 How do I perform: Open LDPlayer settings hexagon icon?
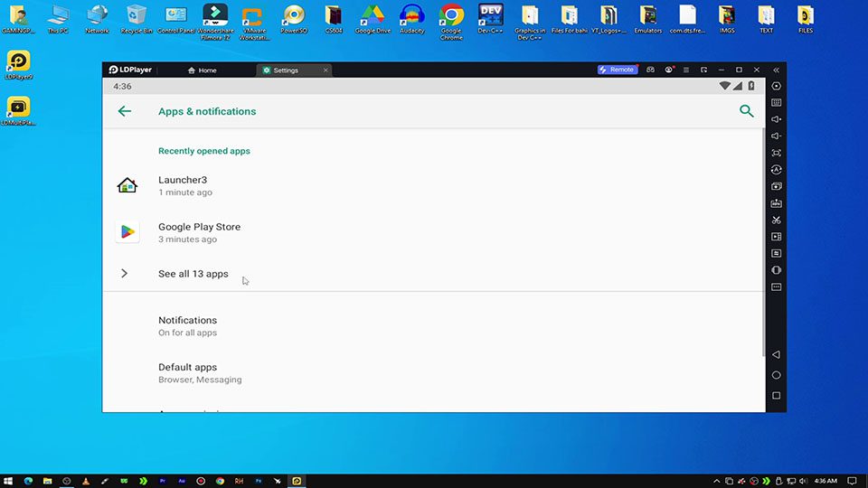coord(776,86)
